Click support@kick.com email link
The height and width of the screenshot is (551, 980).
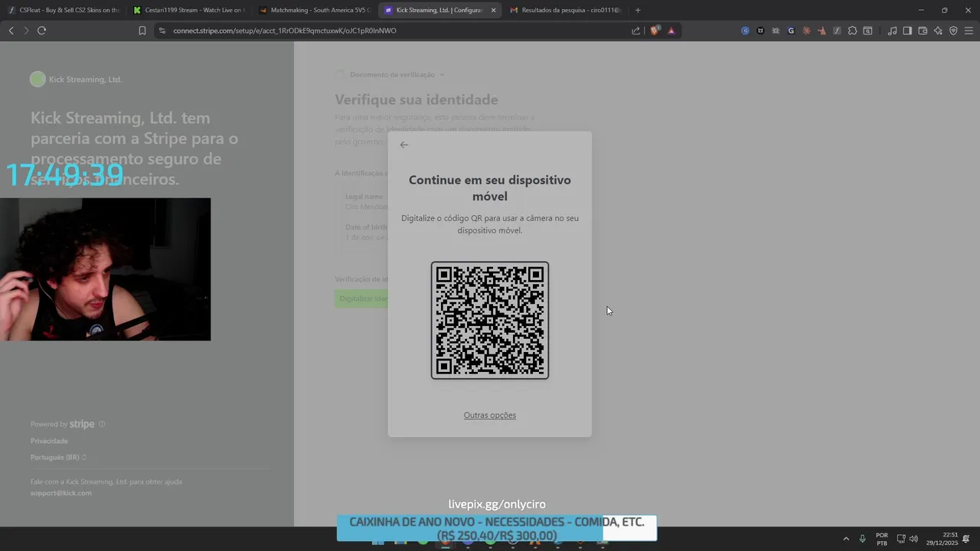[61, 493]
